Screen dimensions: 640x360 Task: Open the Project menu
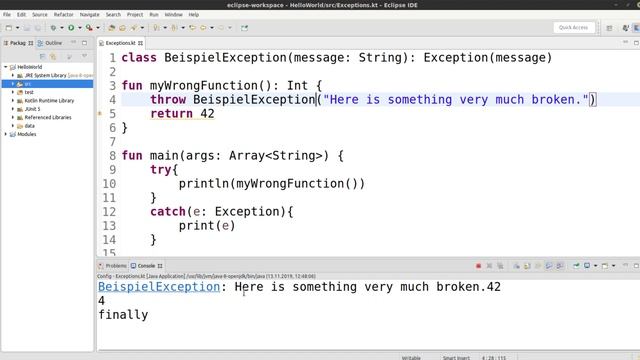[x=135, y=14]
